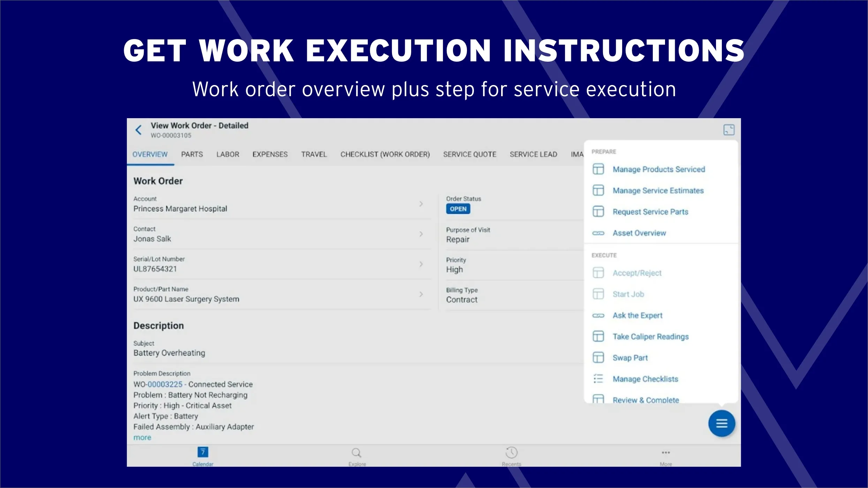868x488 pixels.
Task: Click the icon beside Manage Products Serviced
Action: coord(598,169)
